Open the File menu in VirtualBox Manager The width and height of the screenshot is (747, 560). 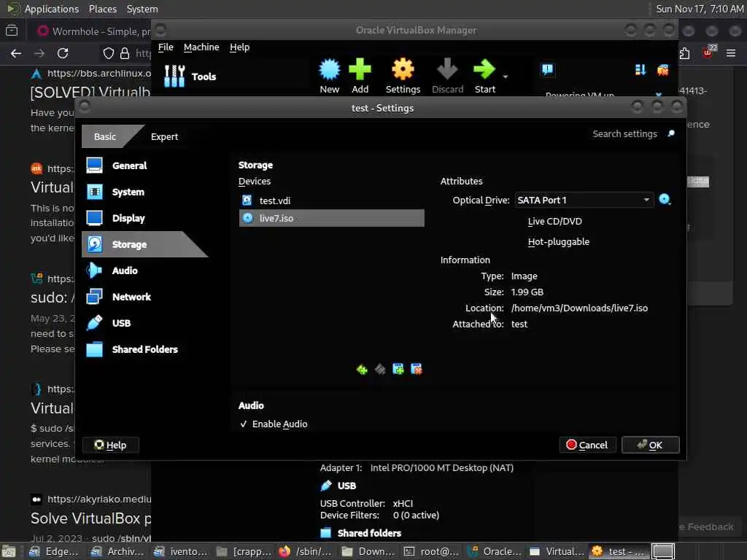166,47
